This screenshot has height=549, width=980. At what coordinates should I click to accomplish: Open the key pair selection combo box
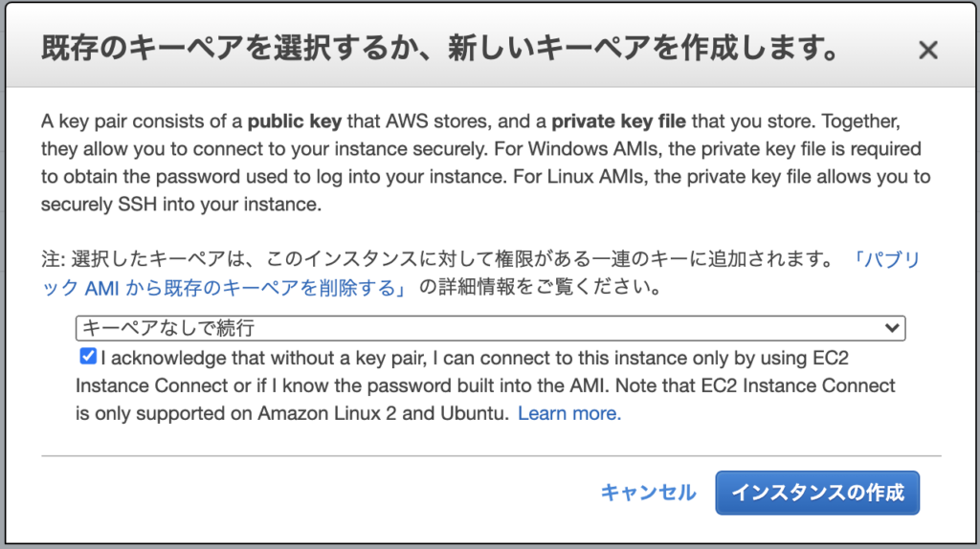click(491, 328)
